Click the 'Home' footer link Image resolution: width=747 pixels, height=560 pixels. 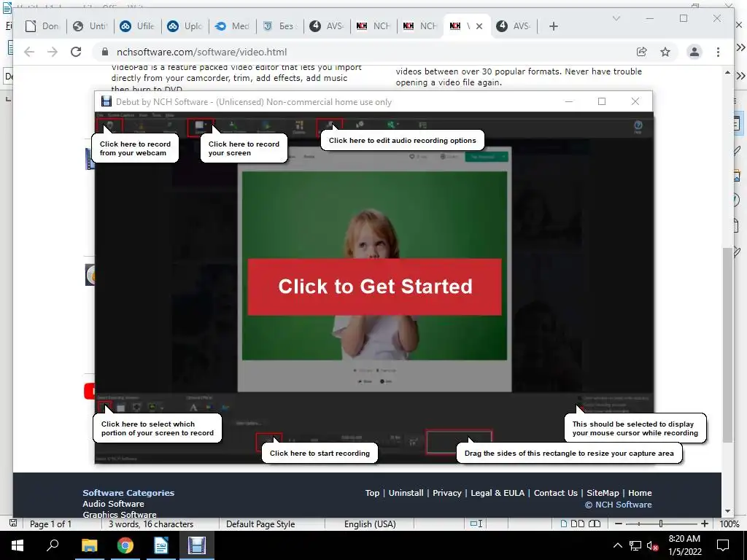640,493
